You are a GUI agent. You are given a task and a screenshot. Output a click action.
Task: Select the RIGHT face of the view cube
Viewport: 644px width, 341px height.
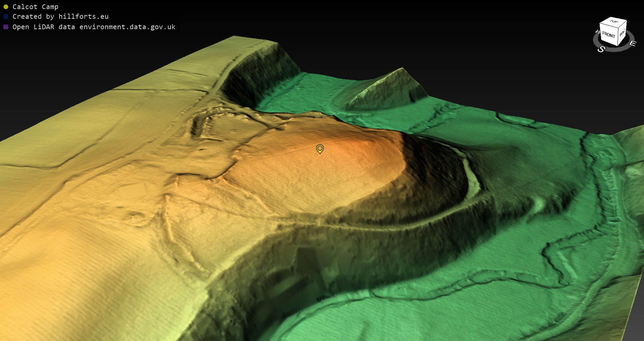(622, 34)
